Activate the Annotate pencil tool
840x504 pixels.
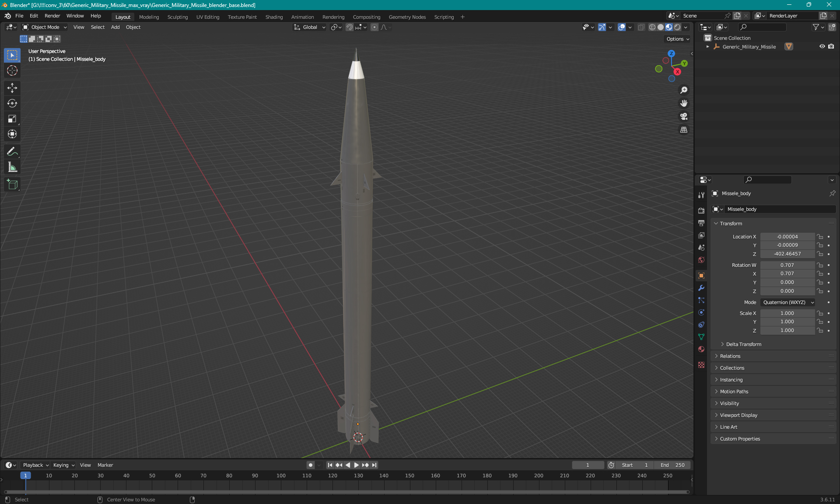[12, 152]
